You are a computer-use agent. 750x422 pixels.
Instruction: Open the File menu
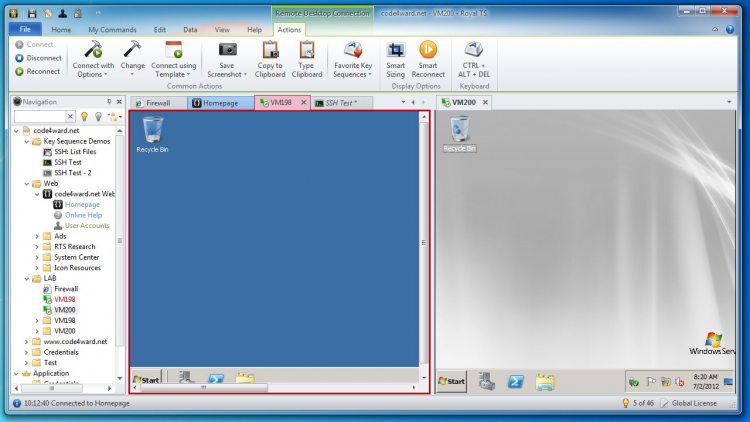click(x=25, y=29)
